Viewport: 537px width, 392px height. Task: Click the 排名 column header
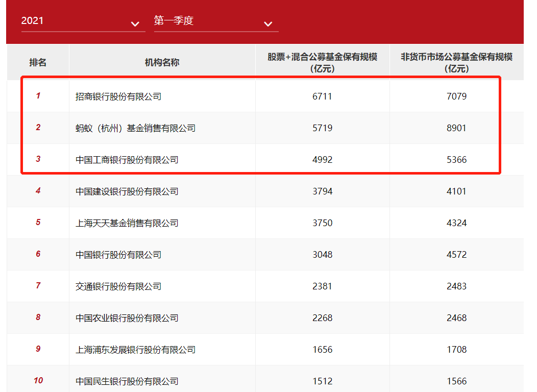point(38,62)
